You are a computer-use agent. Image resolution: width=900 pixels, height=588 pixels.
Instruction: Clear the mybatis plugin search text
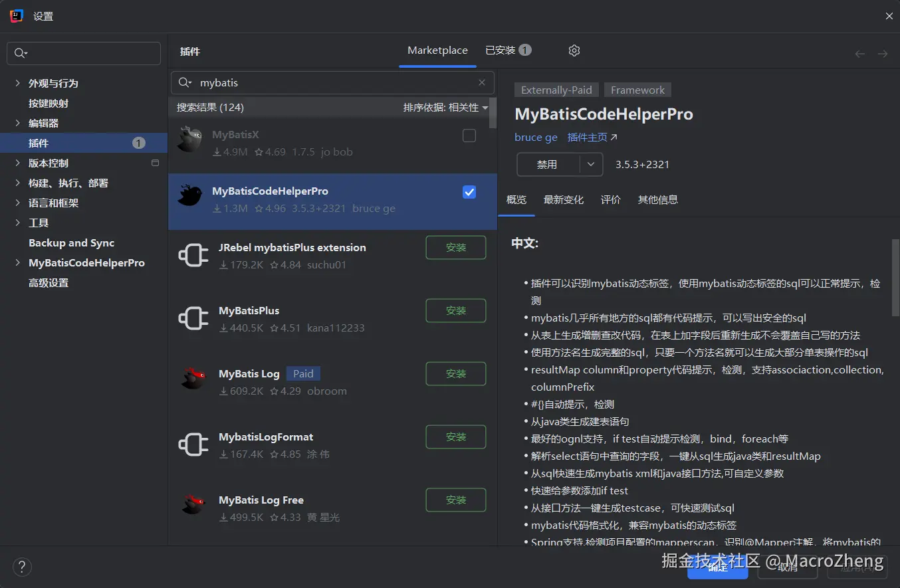482,83
